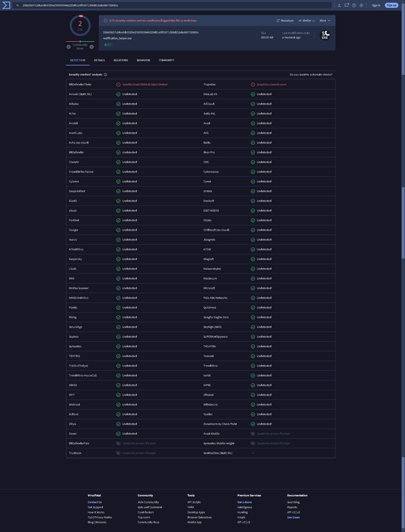This screenshot has height=532, width=405.
Task: Click red alert icon in BitDefenderTheta row
Action: pos(118,84)
